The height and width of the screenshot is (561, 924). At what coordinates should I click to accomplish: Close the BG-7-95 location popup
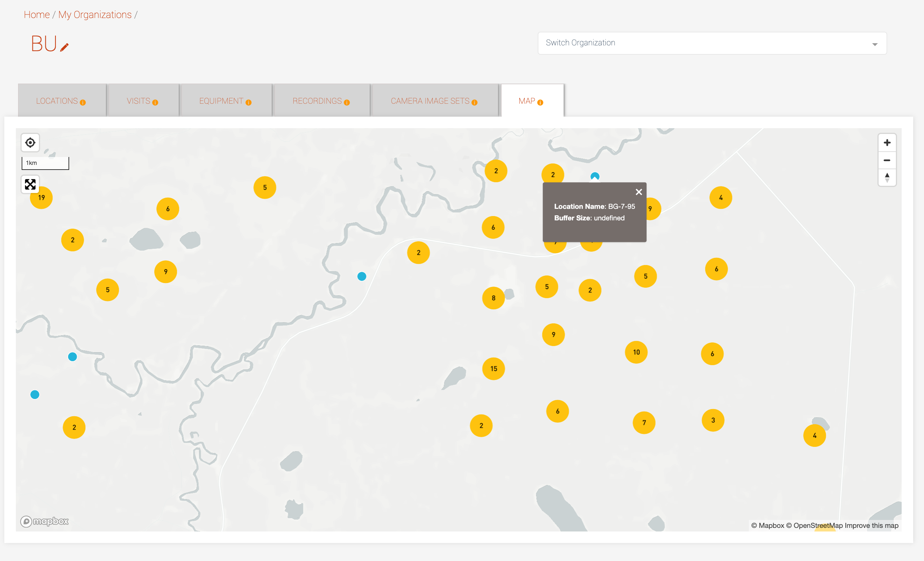point(639,192)
